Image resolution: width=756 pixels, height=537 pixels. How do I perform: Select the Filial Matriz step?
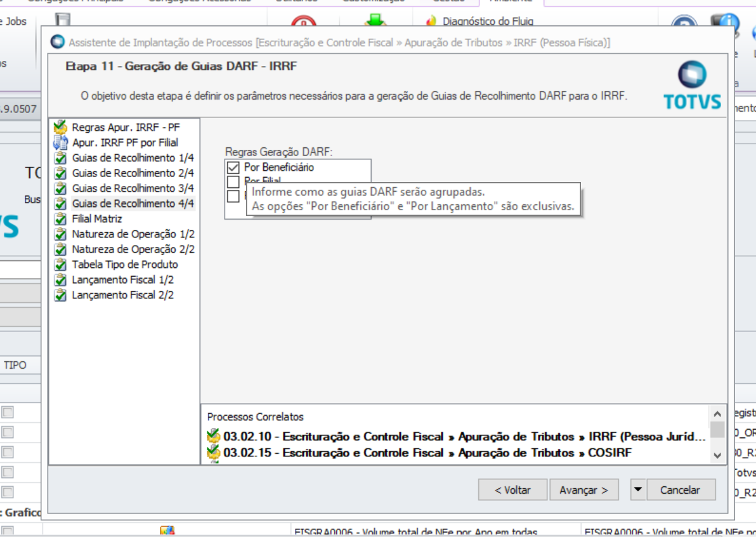97,218
